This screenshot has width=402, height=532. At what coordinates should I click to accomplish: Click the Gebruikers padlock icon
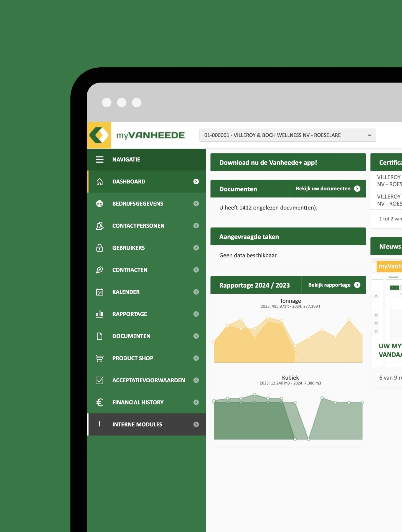[100, 248]
